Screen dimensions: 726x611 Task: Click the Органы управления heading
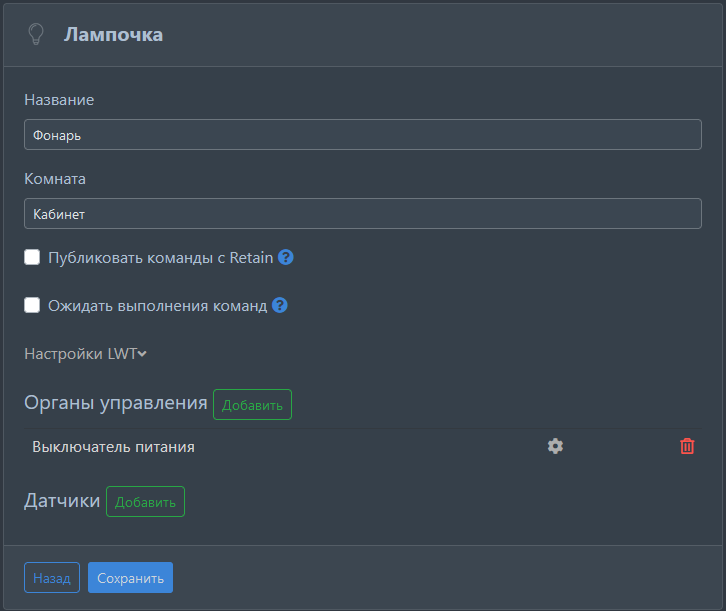(x=115, y=403)
